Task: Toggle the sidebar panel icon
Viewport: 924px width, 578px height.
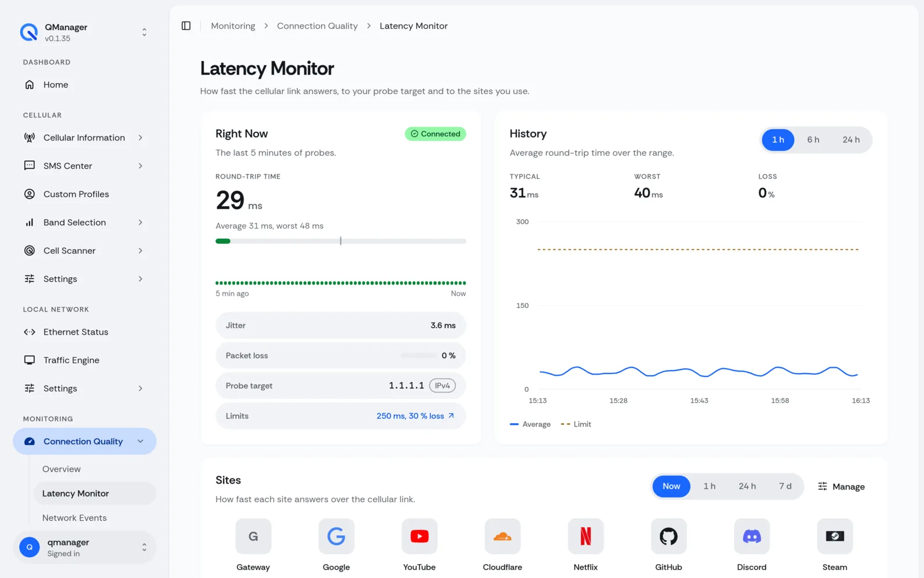Action: (186, 26)
